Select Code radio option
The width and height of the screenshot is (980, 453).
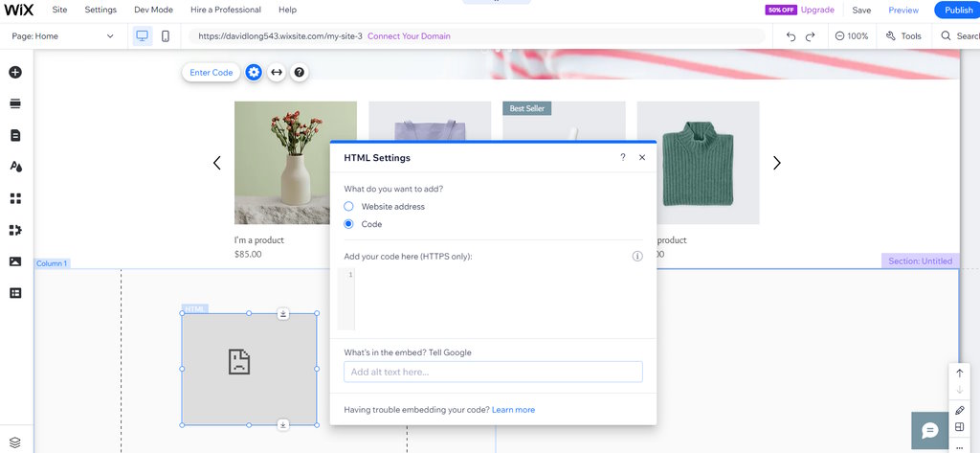pyautogui.click(x=348, y=224)
